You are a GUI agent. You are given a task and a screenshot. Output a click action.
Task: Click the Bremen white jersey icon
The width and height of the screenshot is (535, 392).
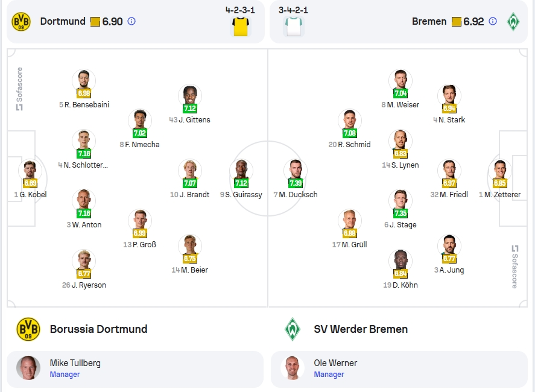[294, 27]
